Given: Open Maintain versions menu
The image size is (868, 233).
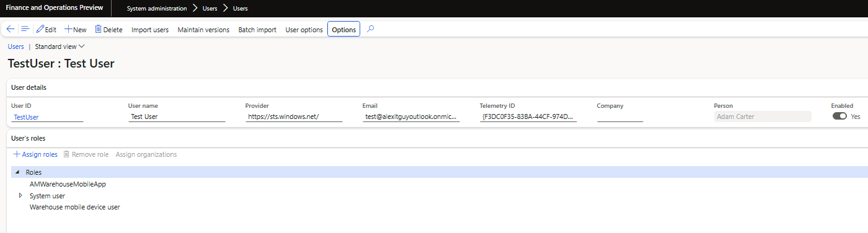Looking at the screenshot, I should click(x=203, y=29).
